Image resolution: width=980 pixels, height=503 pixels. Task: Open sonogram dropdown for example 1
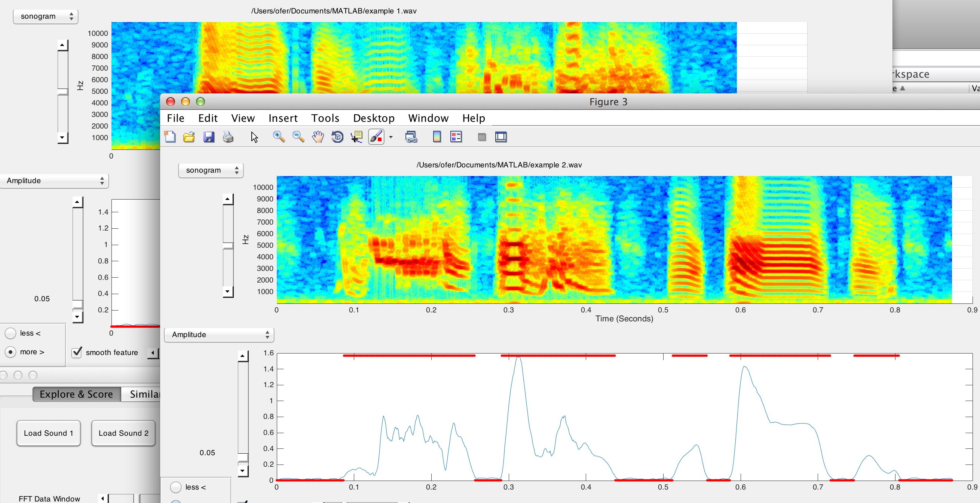pos(45,16)
